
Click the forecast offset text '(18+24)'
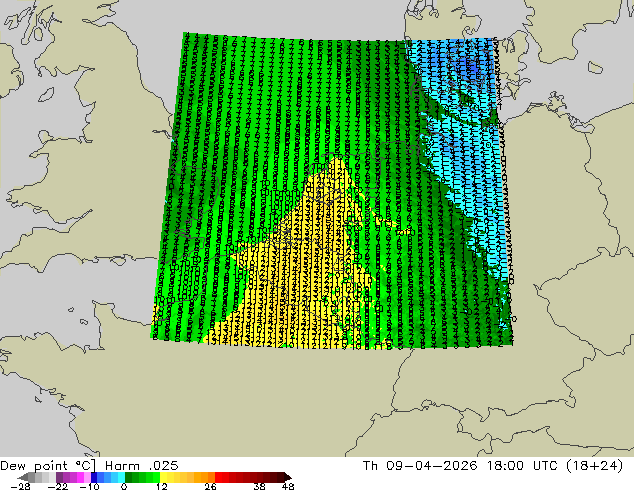(x=594, y=466)
